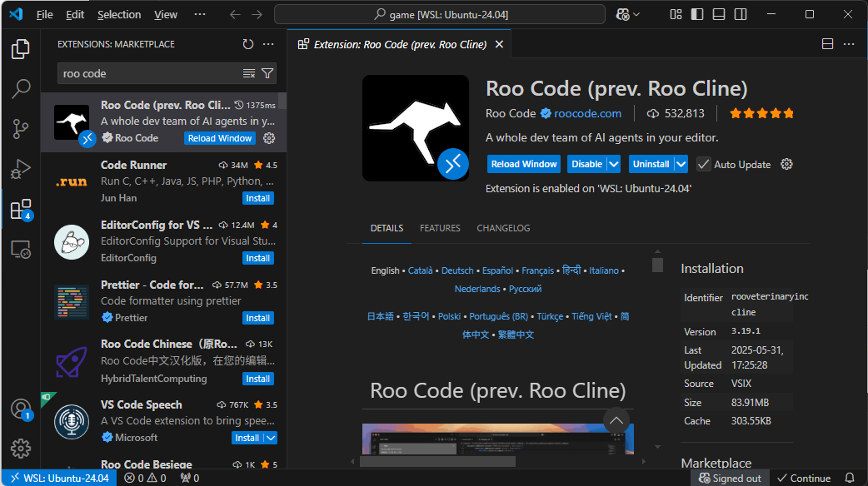Open the Español readme link
The height and width of the screenshot is (486, 868).
click(497, 270)
